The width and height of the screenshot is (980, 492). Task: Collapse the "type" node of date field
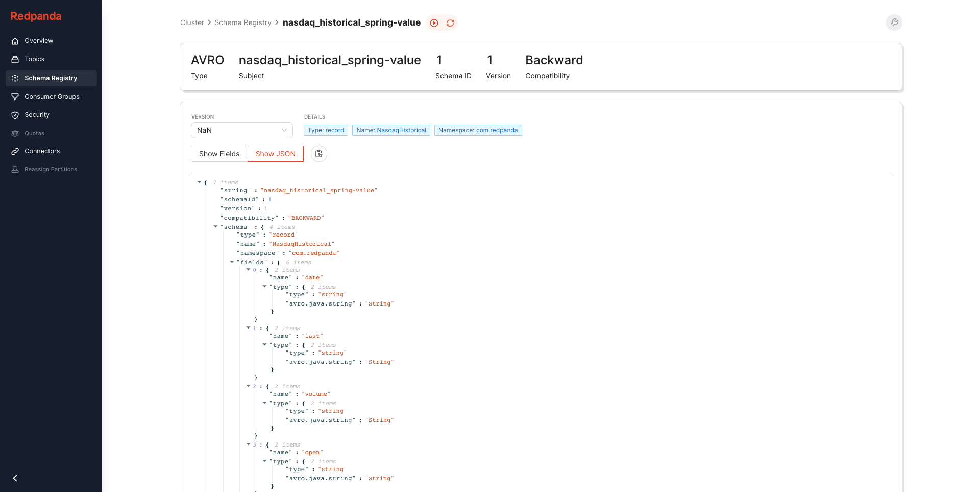[264, 286]
